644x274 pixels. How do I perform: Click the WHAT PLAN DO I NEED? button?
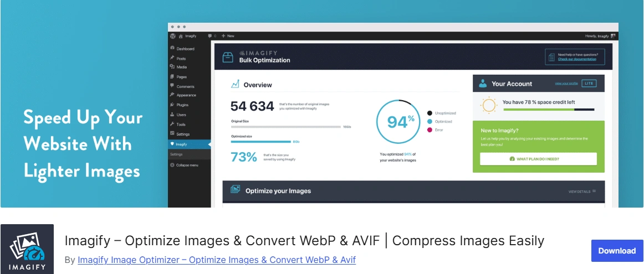click(538, 159)
